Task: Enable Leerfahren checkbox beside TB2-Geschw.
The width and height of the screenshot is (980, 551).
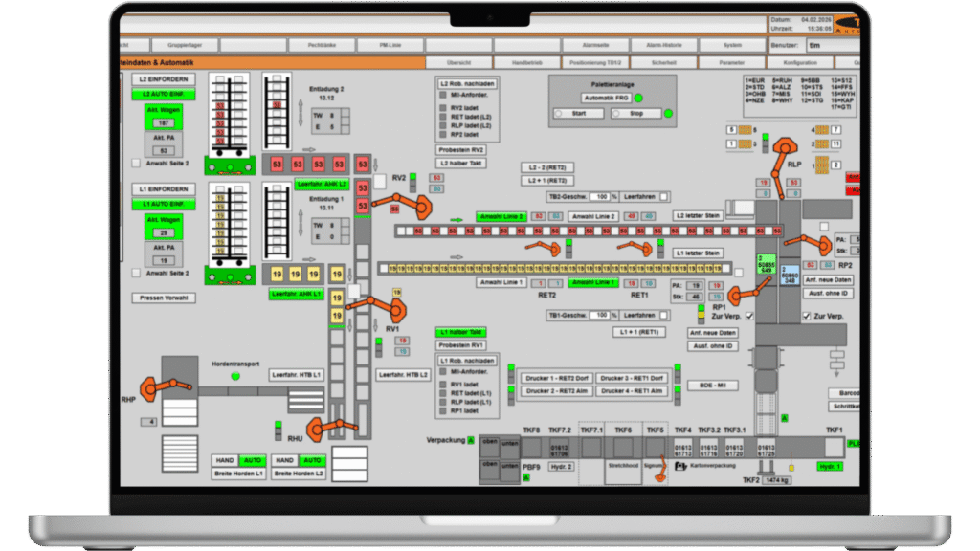Action: click(x=664, y=197)
